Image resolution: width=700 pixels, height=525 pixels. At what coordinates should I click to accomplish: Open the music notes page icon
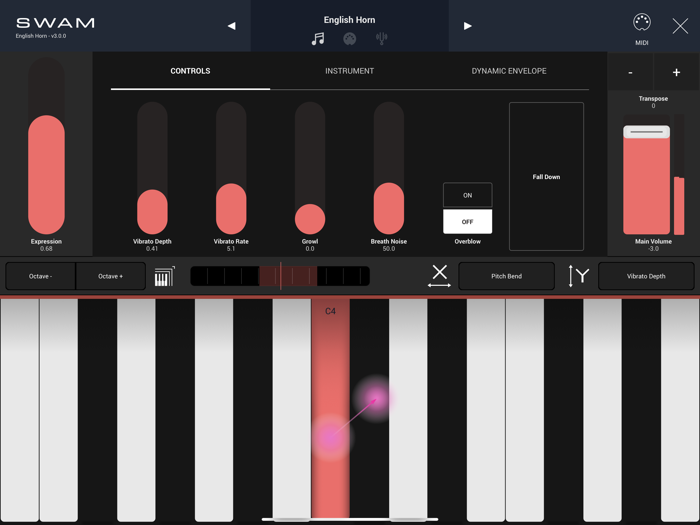[x=318, y=39]
